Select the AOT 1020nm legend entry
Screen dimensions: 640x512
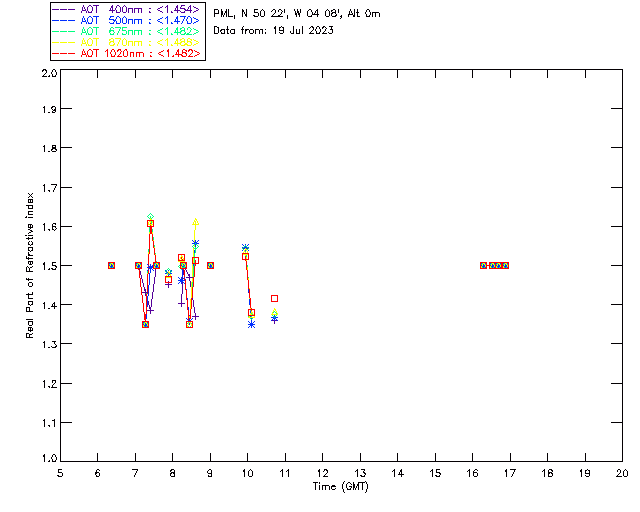[126, 53]
